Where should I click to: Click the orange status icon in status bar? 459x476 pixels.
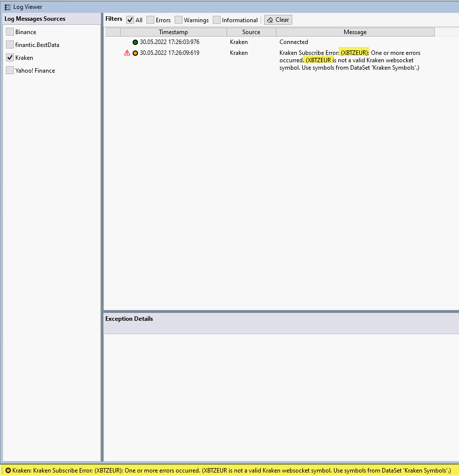[x=8, y=471]
